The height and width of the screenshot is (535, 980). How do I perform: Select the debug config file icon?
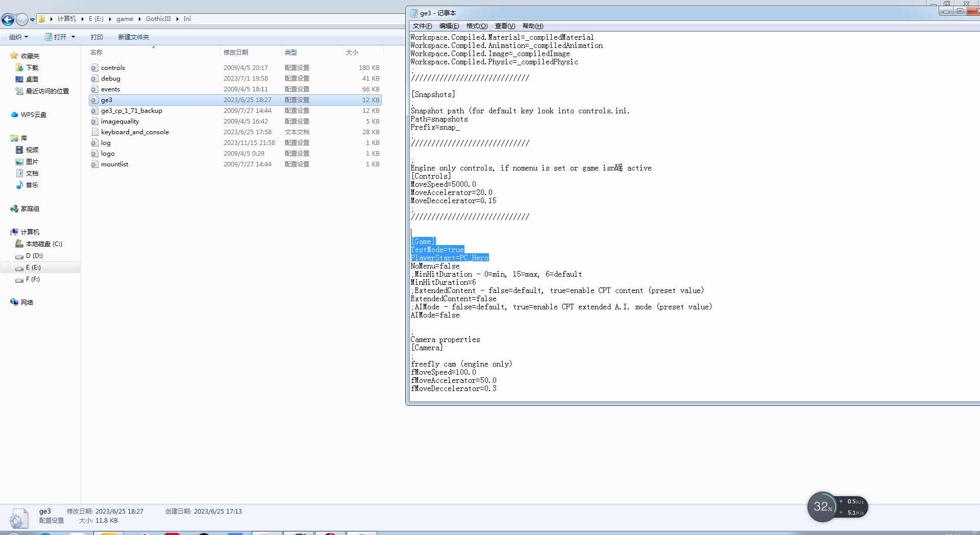[94, 78]
